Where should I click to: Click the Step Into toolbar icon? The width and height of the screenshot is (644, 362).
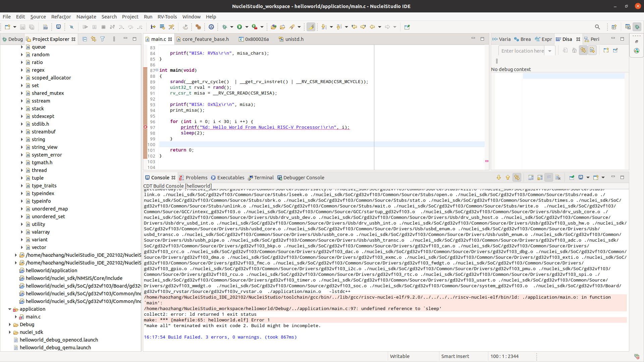121,27
